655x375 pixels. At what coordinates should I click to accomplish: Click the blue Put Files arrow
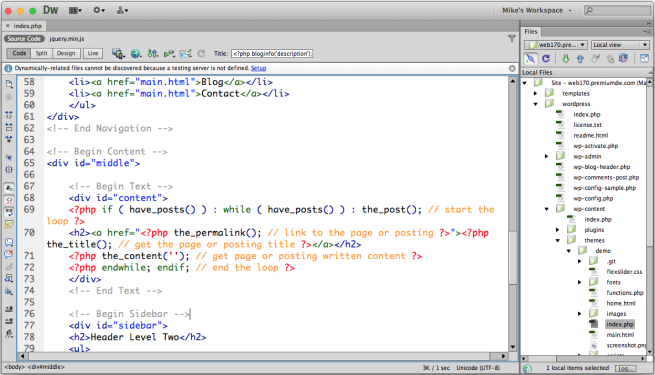[x=580, y=59]
